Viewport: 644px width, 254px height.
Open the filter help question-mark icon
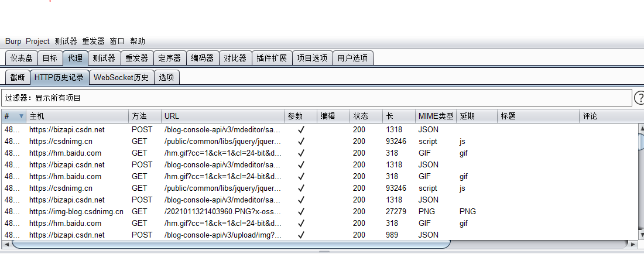point(639,98)
